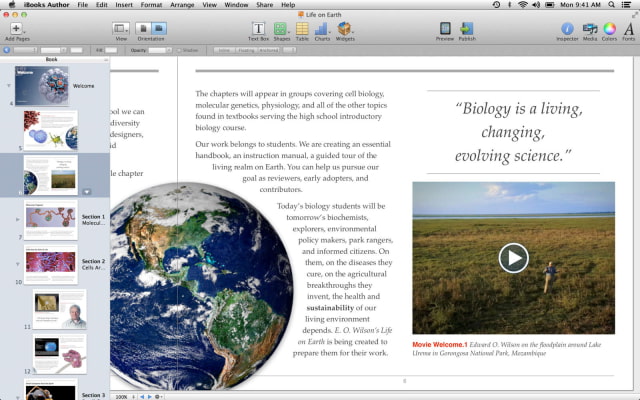Image resolution: width=640 pixels, height=400 pixels.
Task: Insert a Text Box from the toolbar
Action: (x=258, y=30)
